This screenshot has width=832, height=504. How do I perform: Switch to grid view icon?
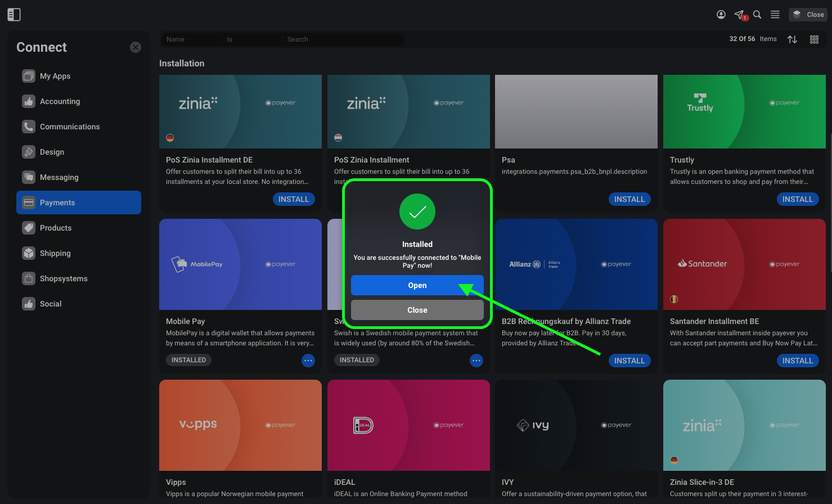814,39
